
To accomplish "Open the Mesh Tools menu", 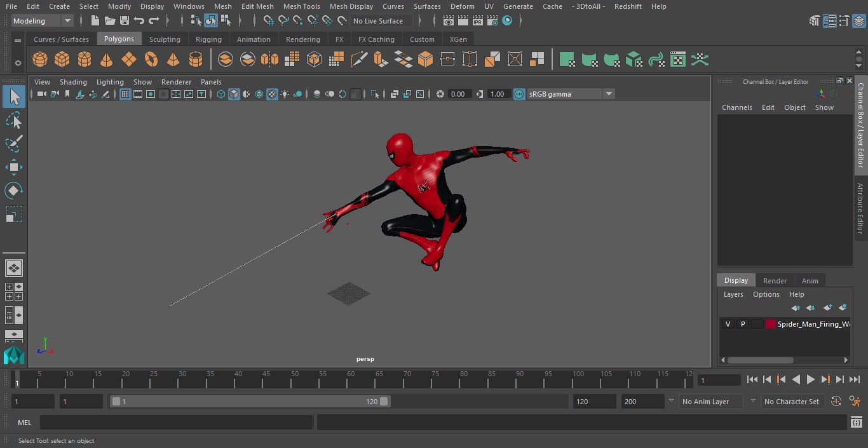I will (x=301, y=6).
